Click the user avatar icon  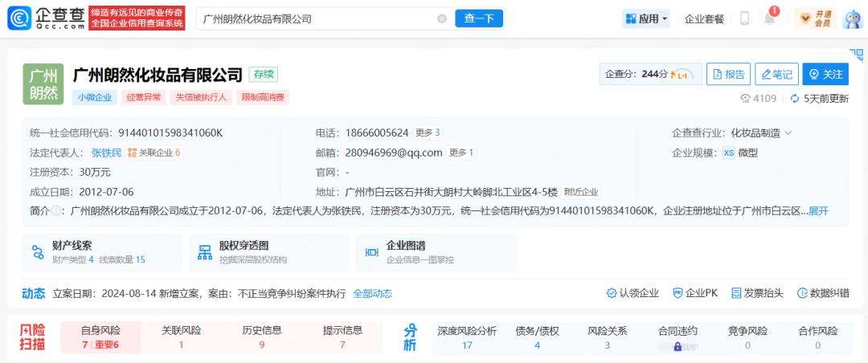[851, 18]
